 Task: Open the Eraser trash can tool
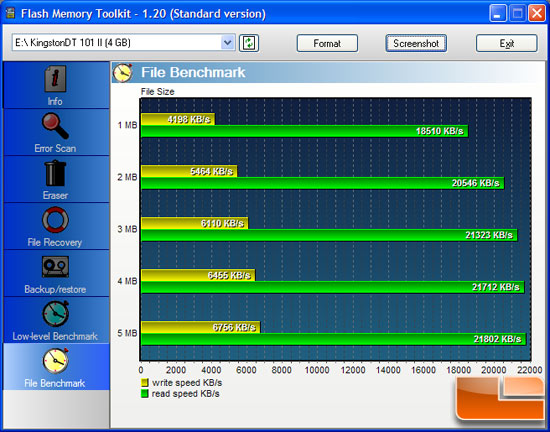[x=55, y=173]
